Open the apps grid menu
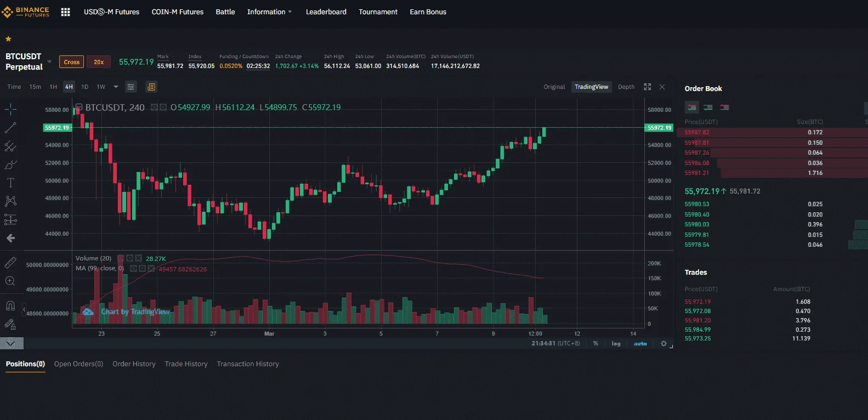This screenshot has height=420, width=868. point(65,12)
